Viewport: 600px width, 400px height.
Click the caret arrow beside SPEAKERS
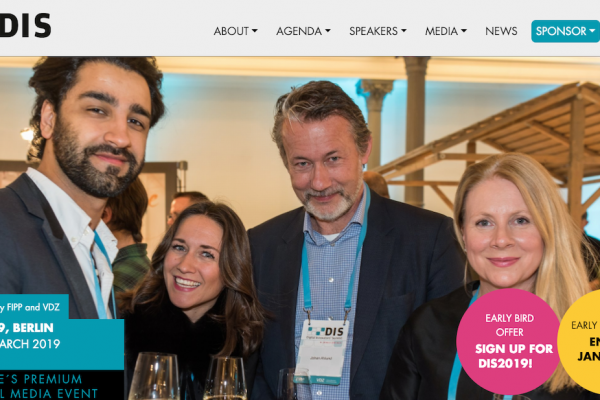click(x=404, y=31)
